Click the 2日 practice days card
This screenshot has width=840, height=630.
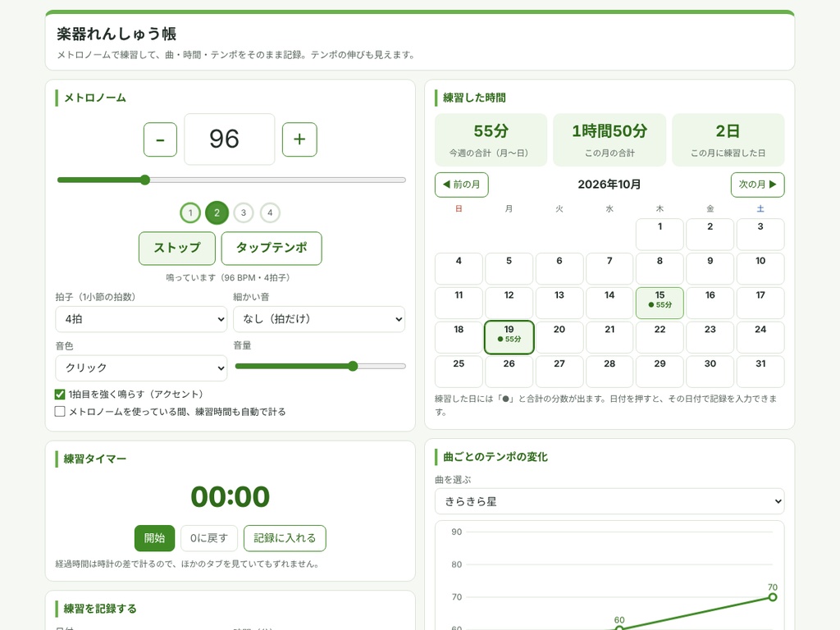coord(728,139)
